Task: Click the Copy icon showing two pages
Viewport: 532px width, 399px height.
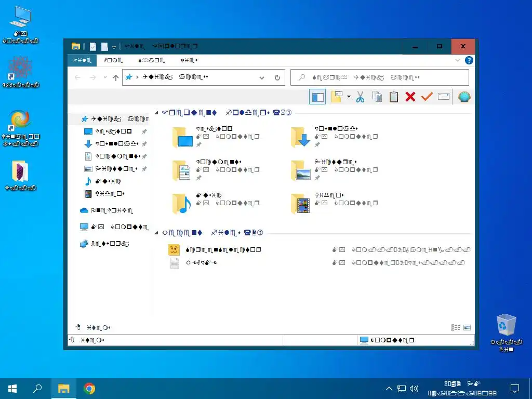Action: (x=377, y=97)
